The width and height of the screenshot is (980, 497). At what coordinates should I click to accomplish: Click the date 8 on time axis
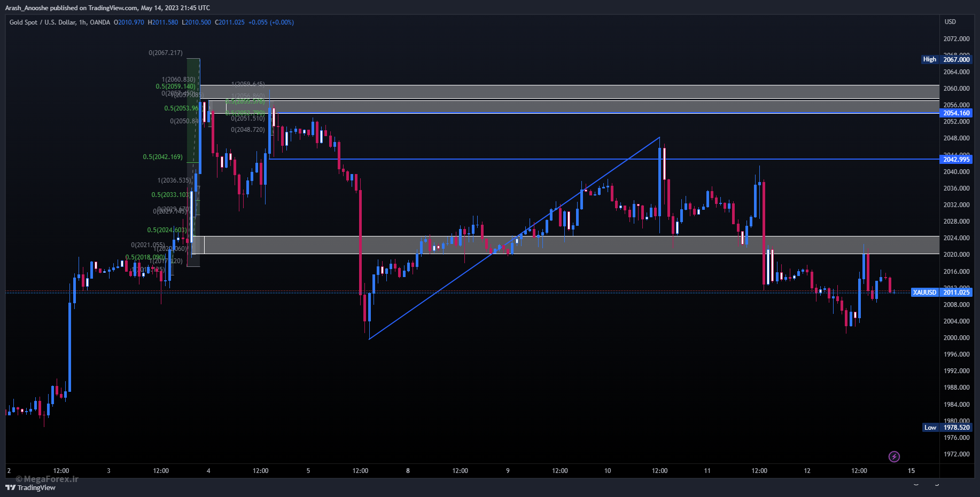click(408, 471)
